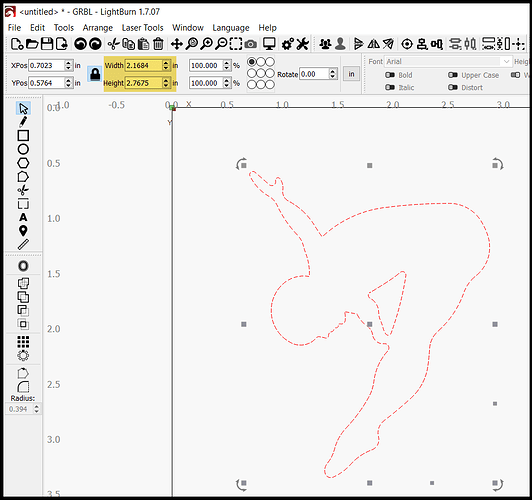Toggle the Bold font switch
Viewport: 532px width, 500px height.
point(390,75)
